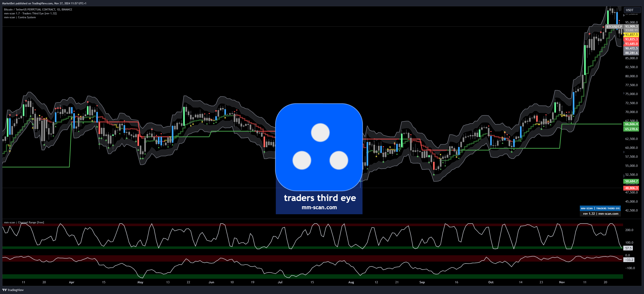Click the mm-scan.com text under the logo
Viewport: 644px width, 294px height.
(x=319, y=207)
